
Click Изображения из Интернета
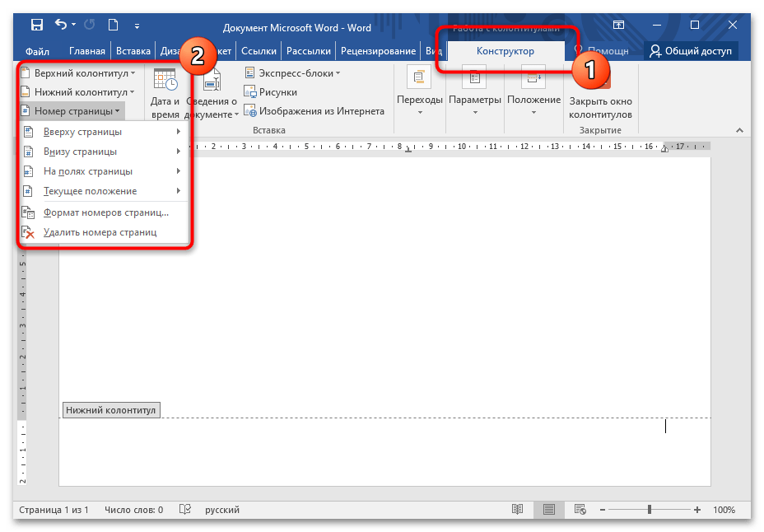coord(314,111)
